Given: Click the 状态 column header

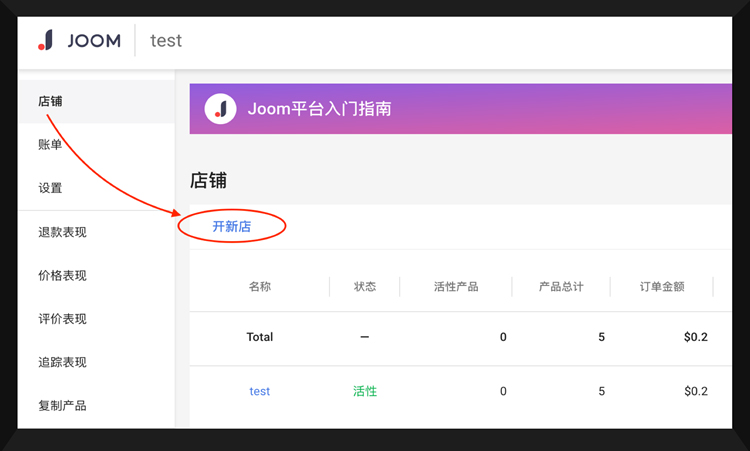Looking at the screenshot, I should pos(365,286).
